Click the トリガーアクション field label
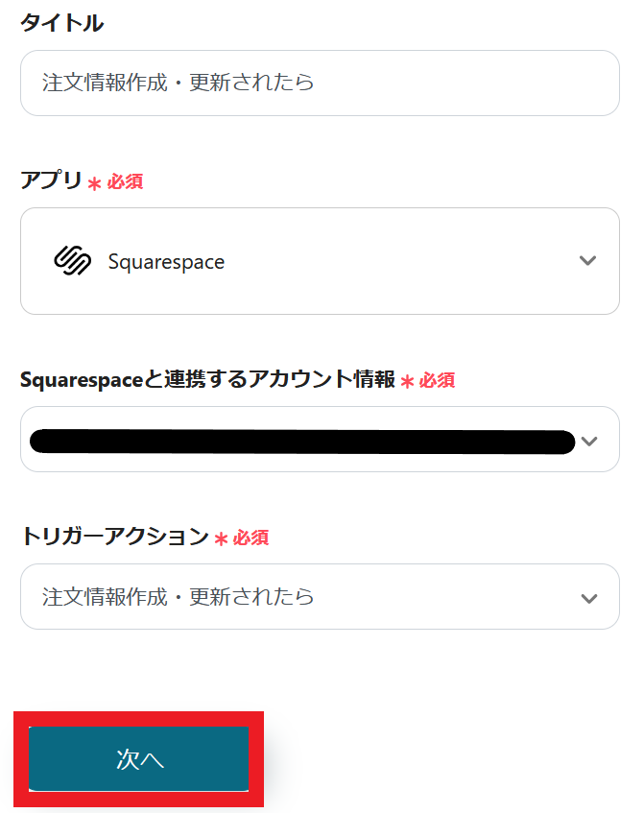This screenshot has height=813, width=644. point(114,537)
